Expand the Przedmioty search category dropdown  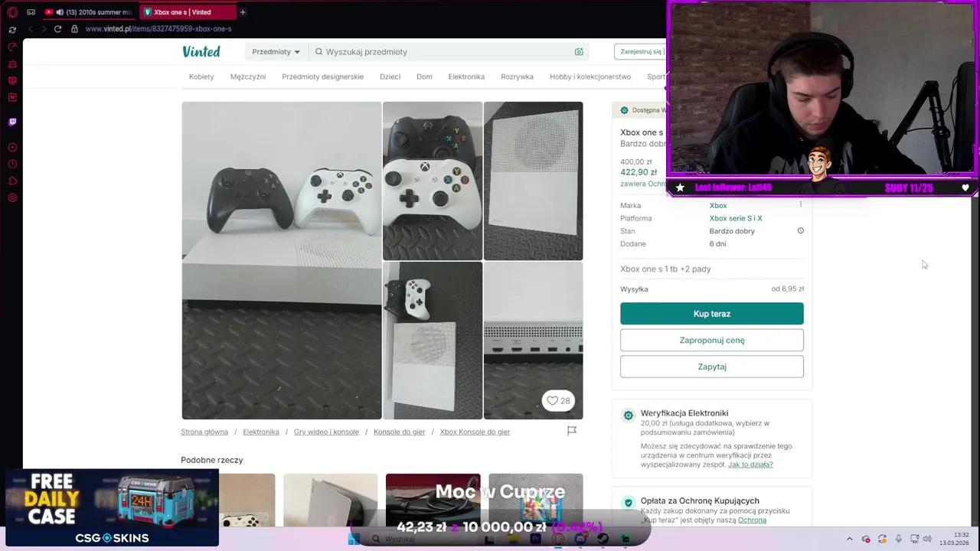pos(276,52)
